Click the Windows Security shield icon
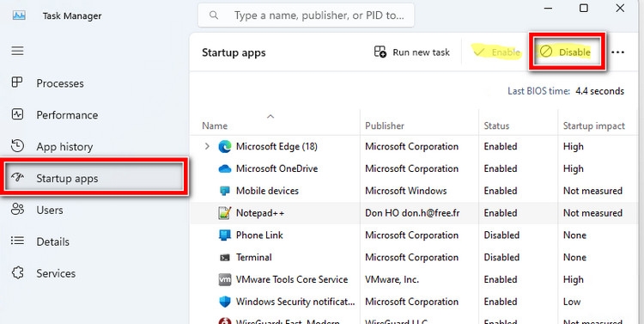Screen dimensions: 644x324 pyautogui.click(x=225, y=302)
